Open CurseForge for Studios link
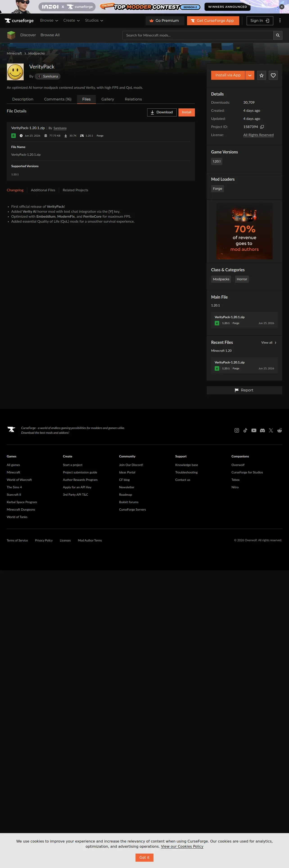289x868 pixels. pos(247,472)
